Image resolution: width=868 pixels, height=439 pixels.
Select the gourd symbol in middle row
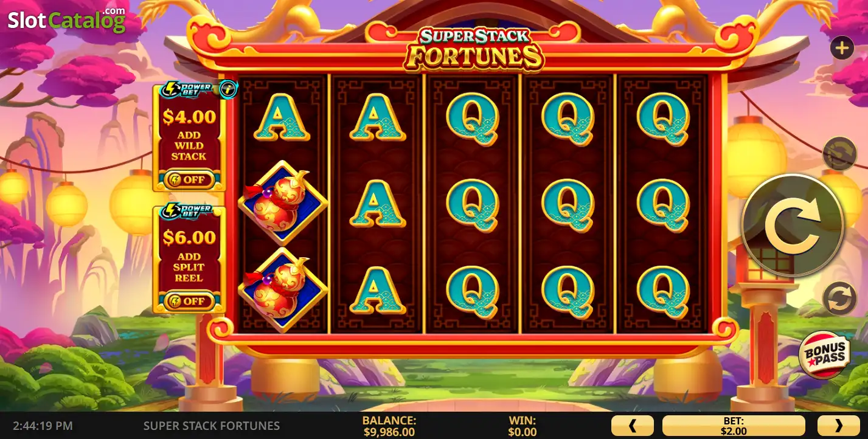tap(283, 203)
